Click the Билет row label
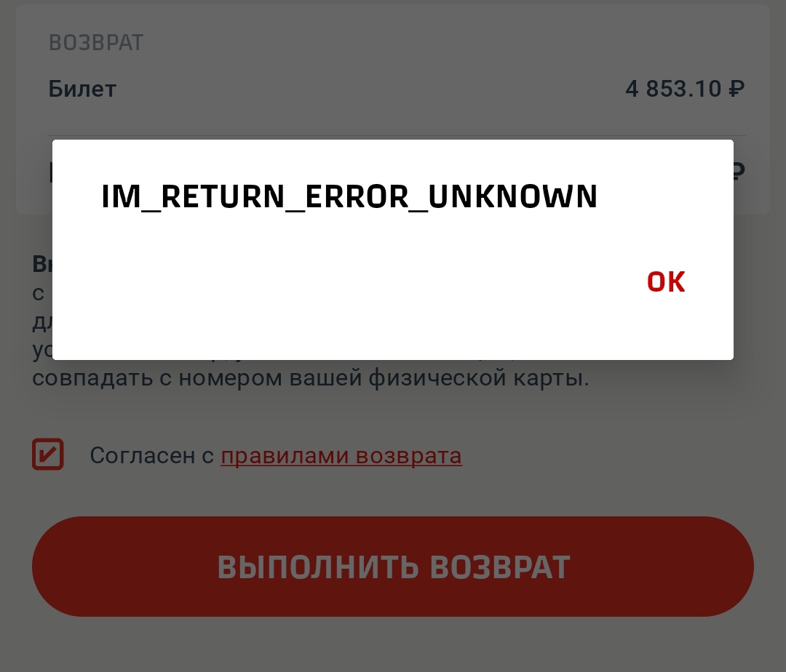This screenshot has height=672, width=786. tap(82, 89)
